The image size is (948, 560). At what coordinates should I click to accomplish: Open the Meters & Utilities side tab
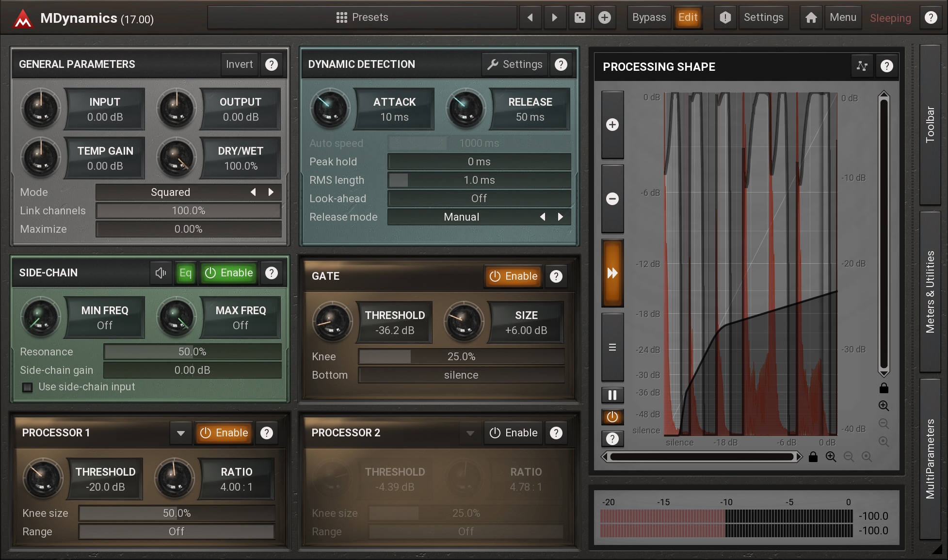click(x=930, y=291)
